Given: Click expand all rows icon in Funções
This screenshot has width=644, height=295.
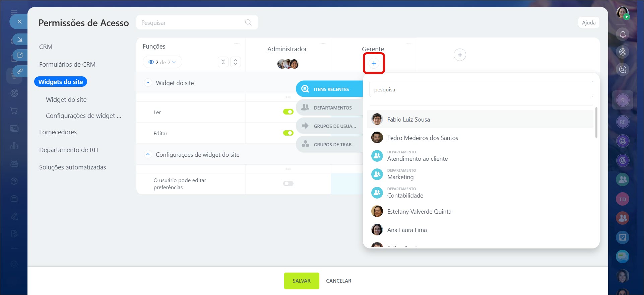Looking at the screenshot, I should pyautogui.click(x=236, y=62).
